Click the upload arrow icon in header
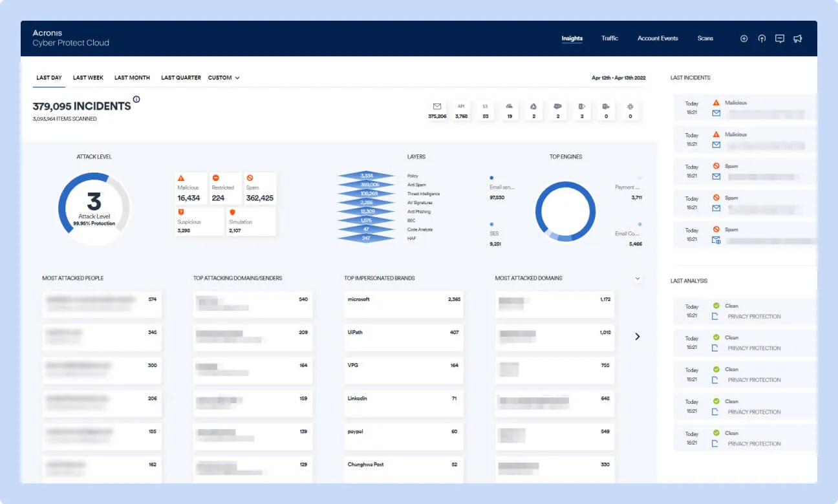 pyautogui.click(x=762, y=39)
